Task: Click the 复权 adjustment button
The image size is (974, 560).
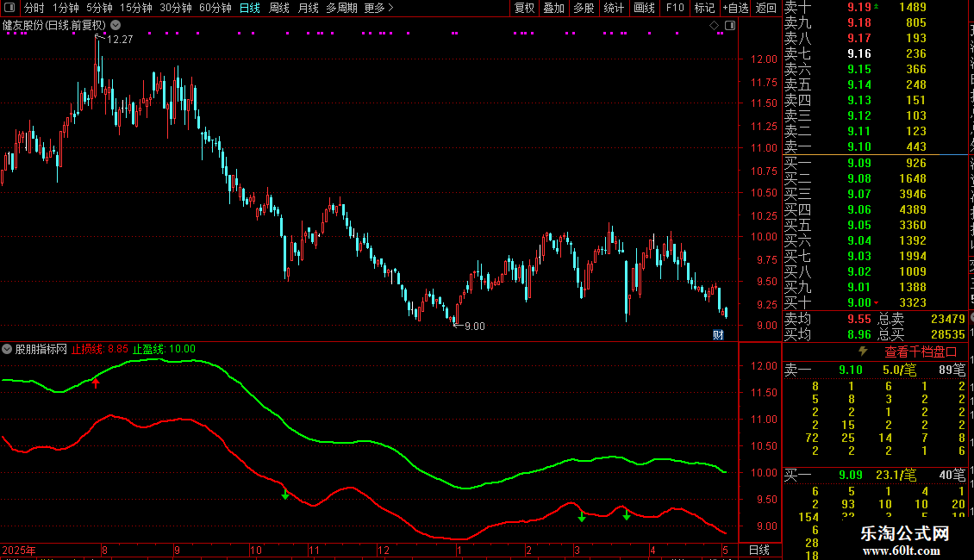Action: (x=524, y=8)
